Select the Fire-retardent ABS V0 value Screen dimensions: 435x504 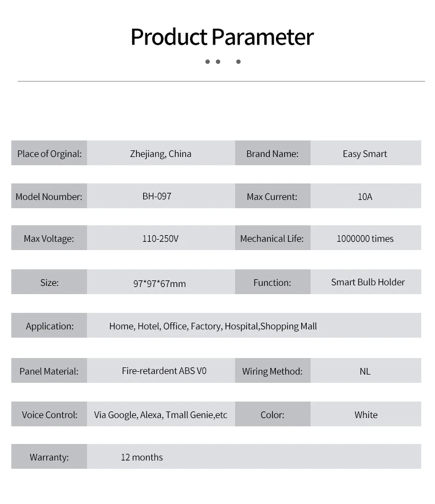tap(164, 371)
